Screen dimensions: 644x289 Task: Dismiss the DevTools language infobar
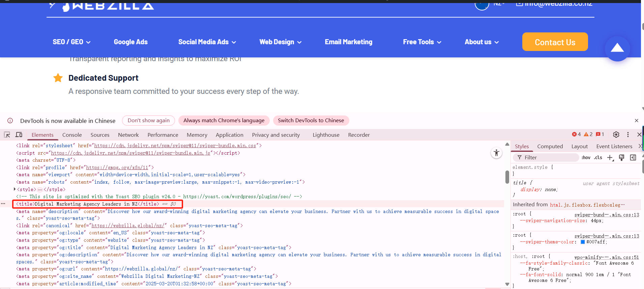coord(637,121)
